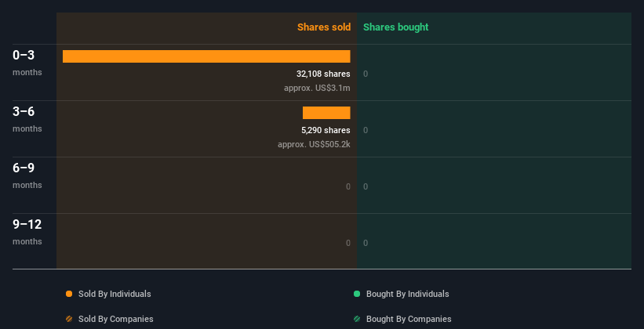Click the green Bought By Individuals legend dot

357,294
